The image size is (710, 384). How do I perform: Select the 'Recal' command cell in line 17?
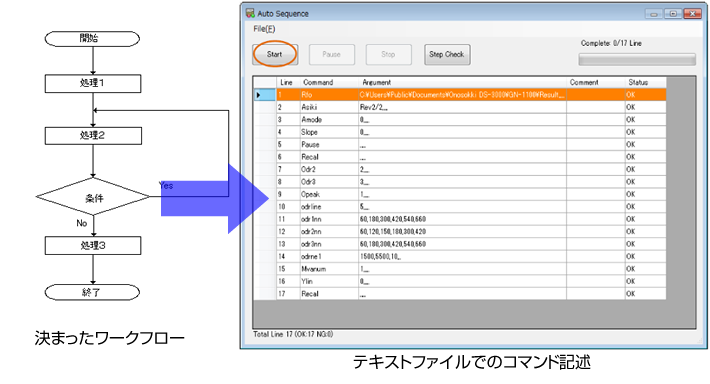click(329, 294)
